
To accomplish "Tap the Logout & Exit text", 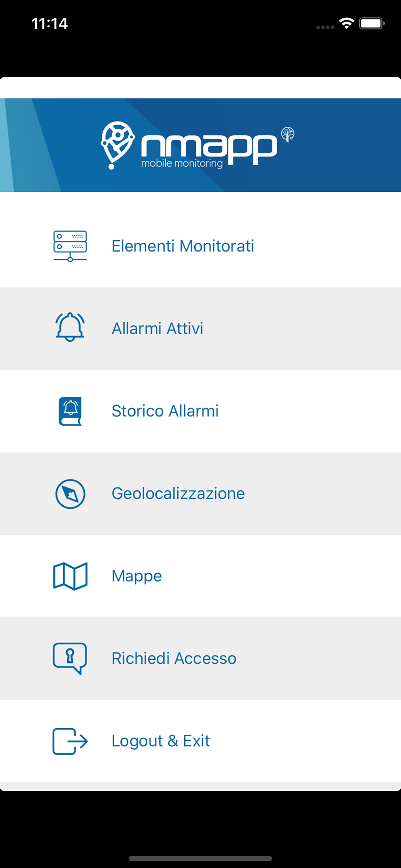I will [161, 741].
